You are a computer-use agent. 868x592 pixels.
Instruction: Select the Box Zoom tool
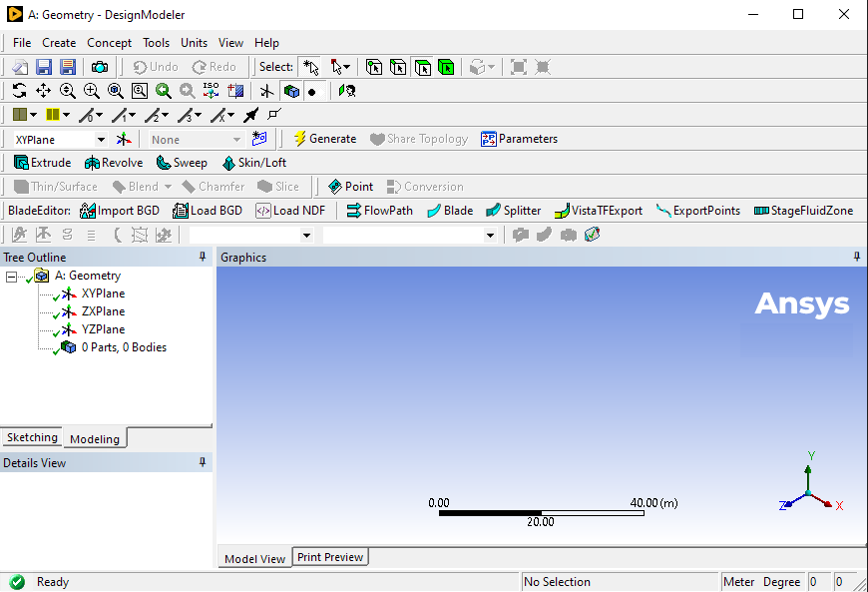click(92, 90)
